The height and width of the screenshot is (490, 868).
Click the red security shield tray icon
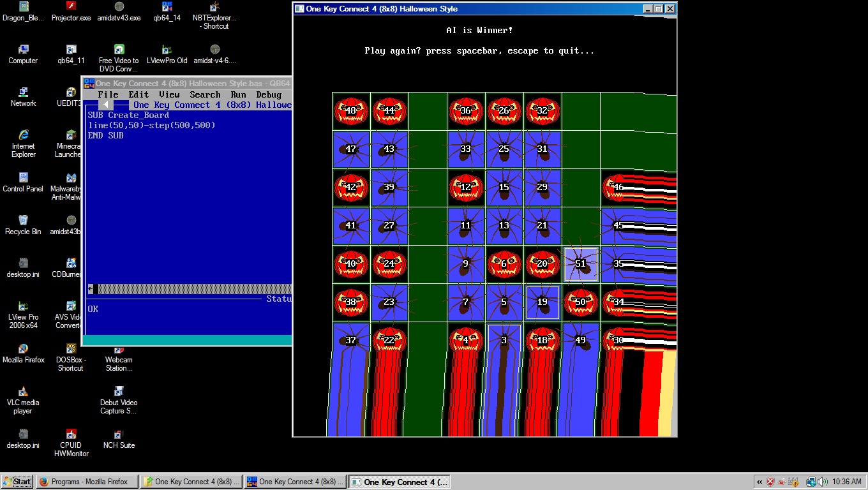pyautogui.click(x=770, y=482)
